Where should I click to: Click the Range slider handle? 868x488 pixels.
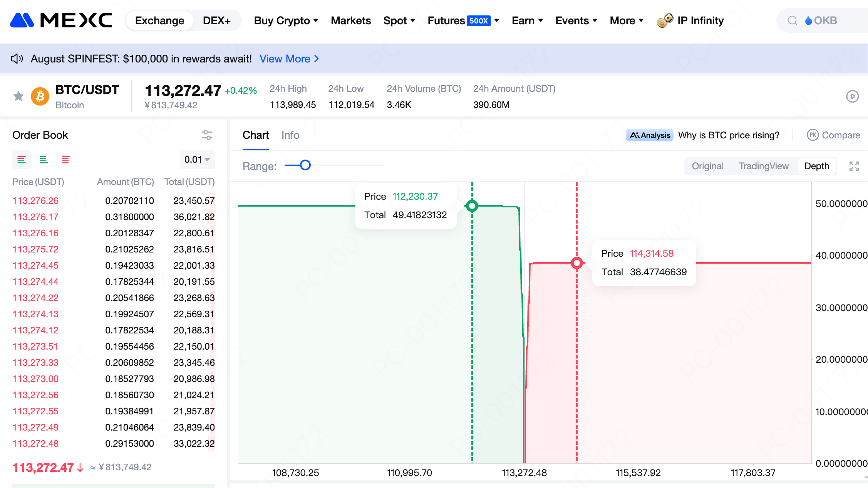[305, 165]
